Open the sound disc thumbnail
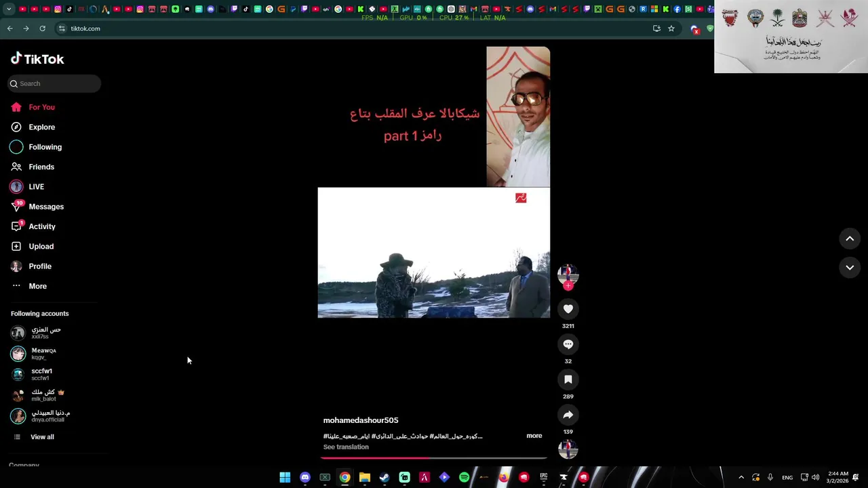Image resolution: width=868 pixels, height=488 pixels. (568, 449)
